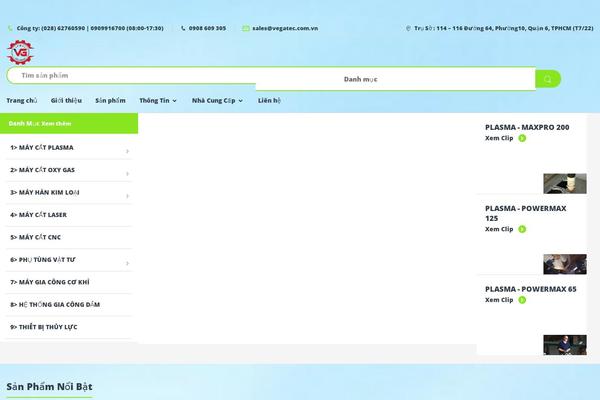
Task: Expand the MÁY CẮT PLASMA submenu arrow
Action: 127,151
